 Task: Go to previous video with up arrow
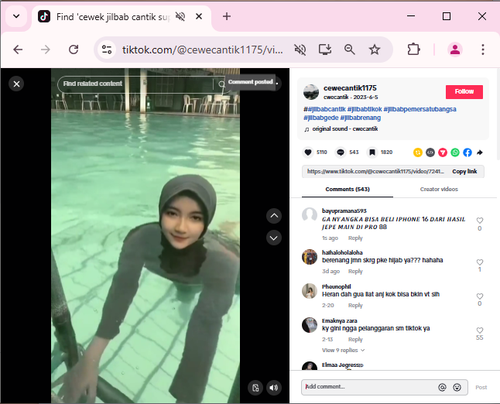tap(274, 216)
